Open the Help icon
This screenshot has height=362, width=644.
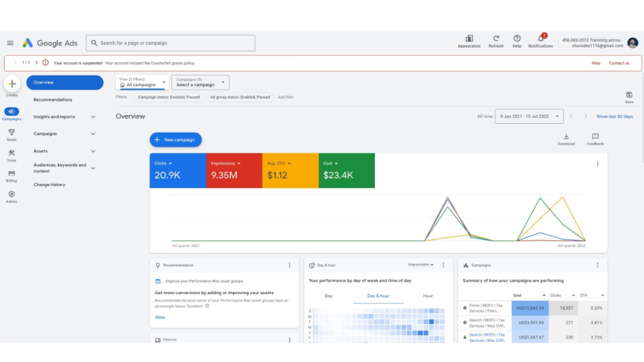(x=517, y=41)
